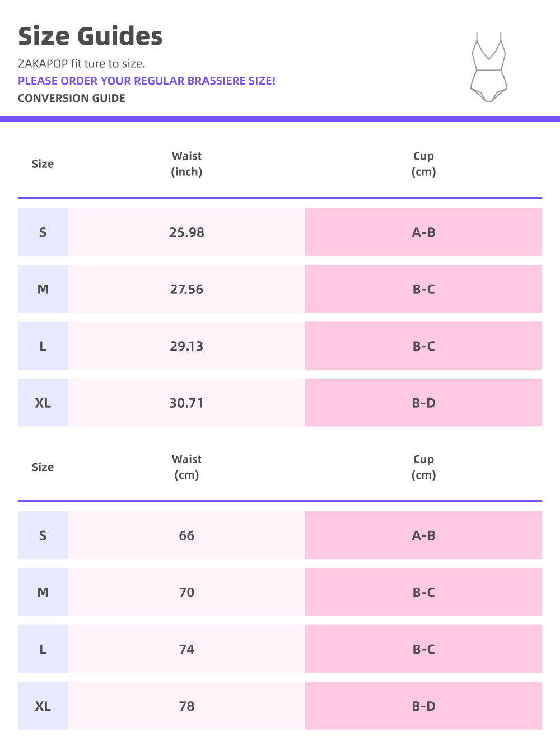Click the 27.56 waist measurement cell
Screen dimensions: 560x746
click(x=186, y=289)
